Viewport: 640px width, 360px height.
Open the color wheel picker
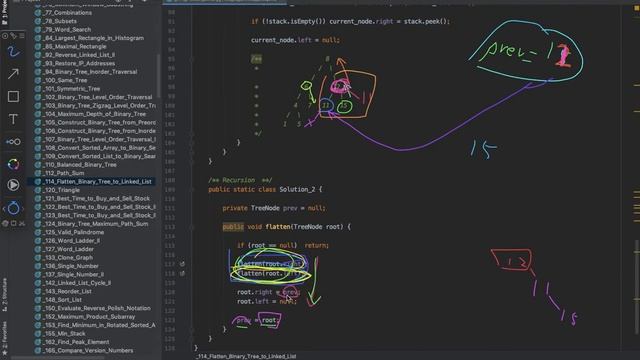point(13,164)
